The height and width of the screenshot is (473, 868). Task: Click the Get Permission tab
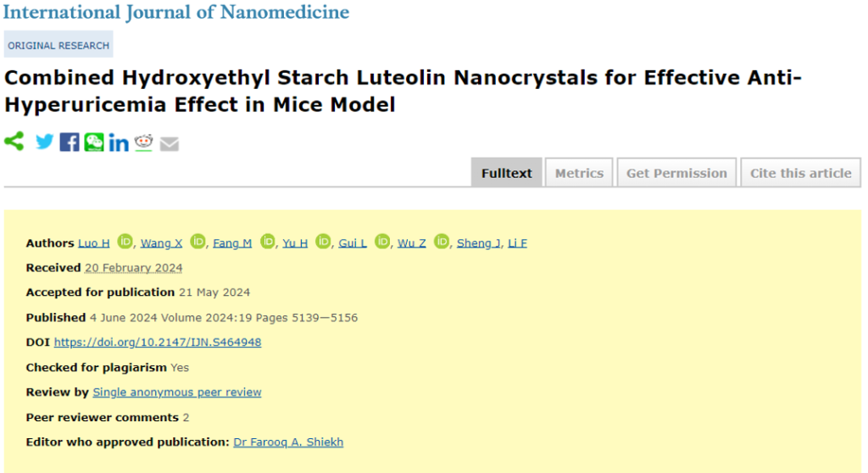click(x=676, y=173)
